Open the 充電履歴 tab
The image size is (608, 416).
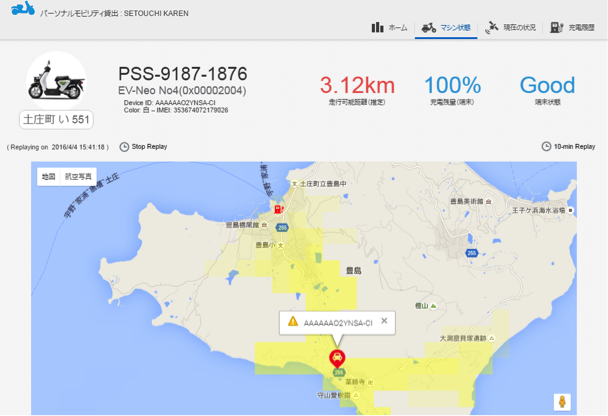point(572,28)
